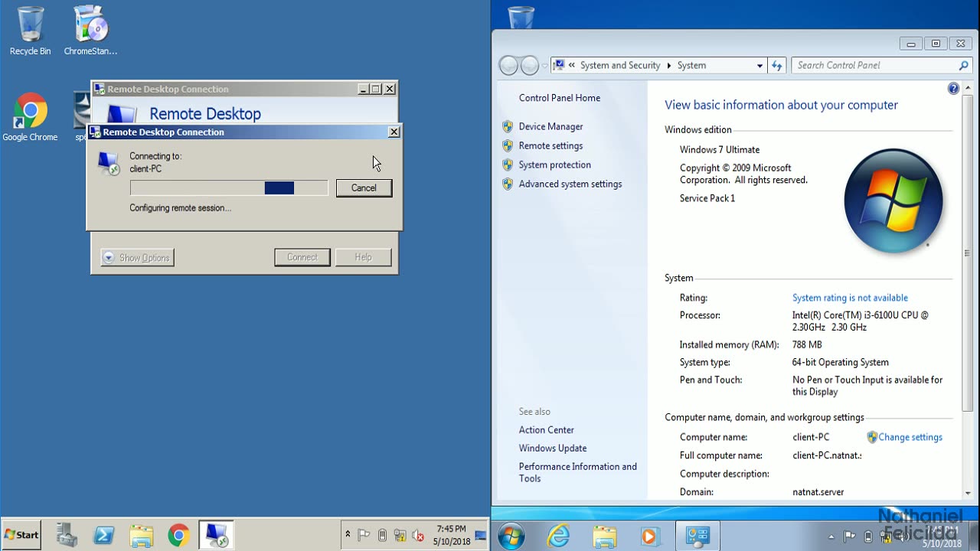Click the natnat.server domain value

818,492
